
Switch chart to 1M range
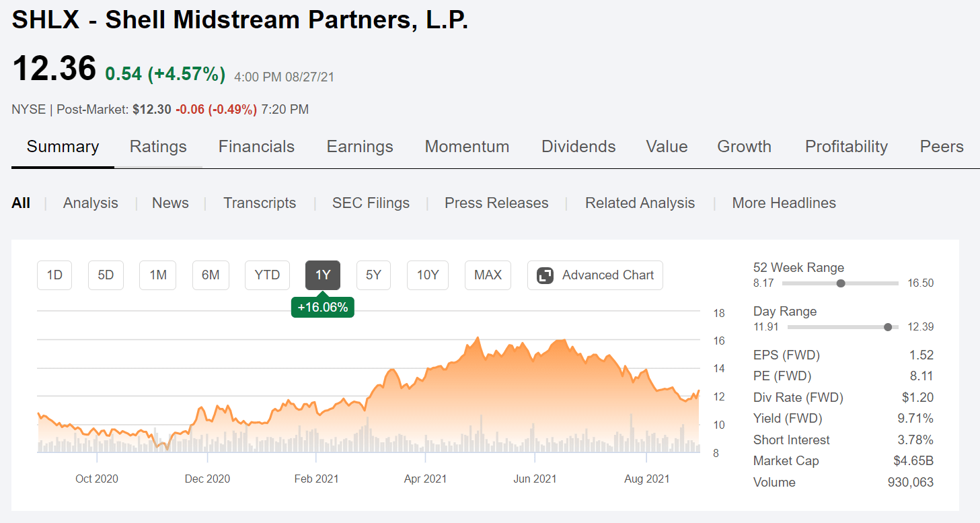(157, 275)
